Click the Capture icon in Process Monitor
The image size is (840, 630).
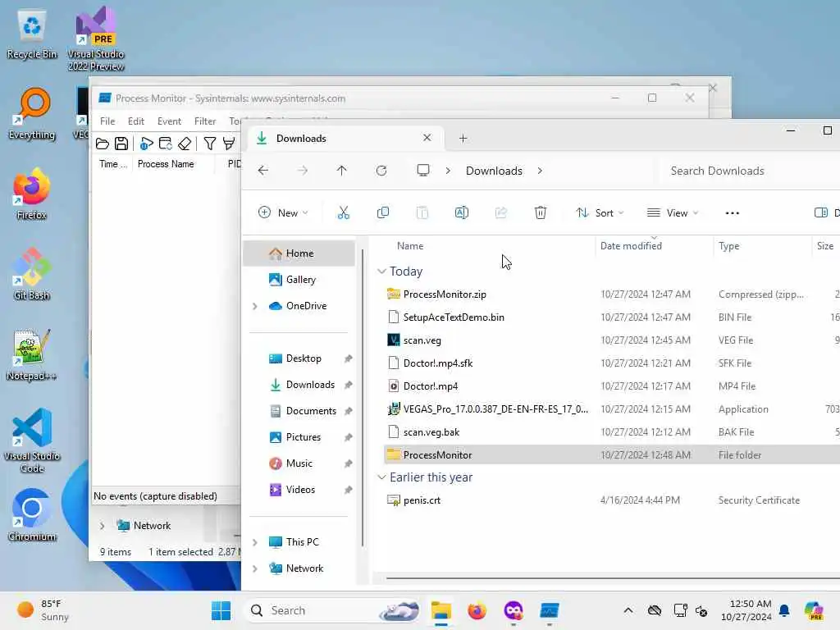(x=146, y=144)
